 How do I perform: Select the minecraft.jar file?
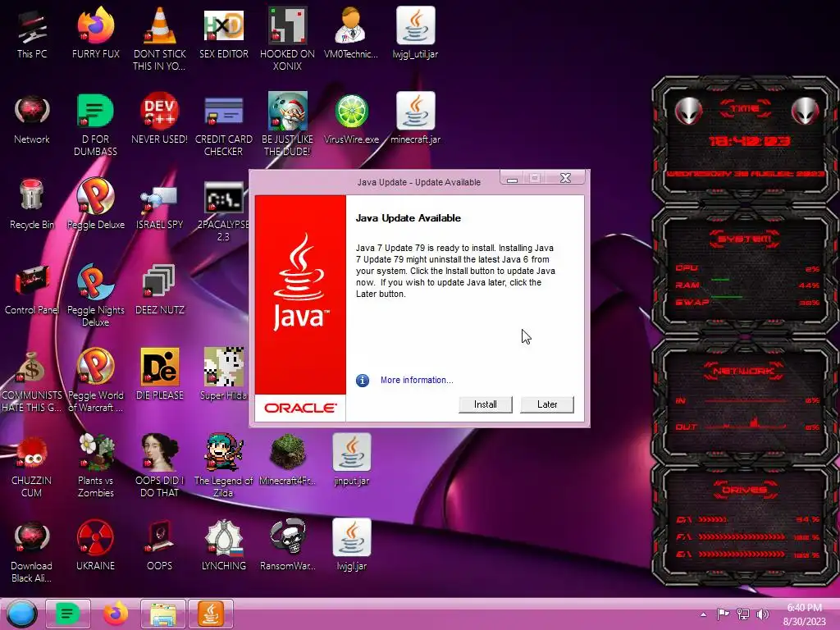click(x=415, y=119)
